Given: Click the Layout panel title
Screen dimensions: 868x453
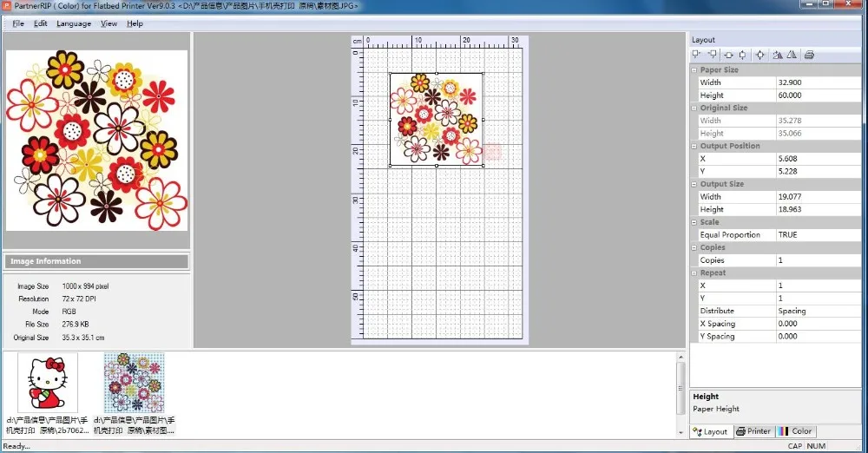Looking at the screenshot, I should tap(703, 40).
